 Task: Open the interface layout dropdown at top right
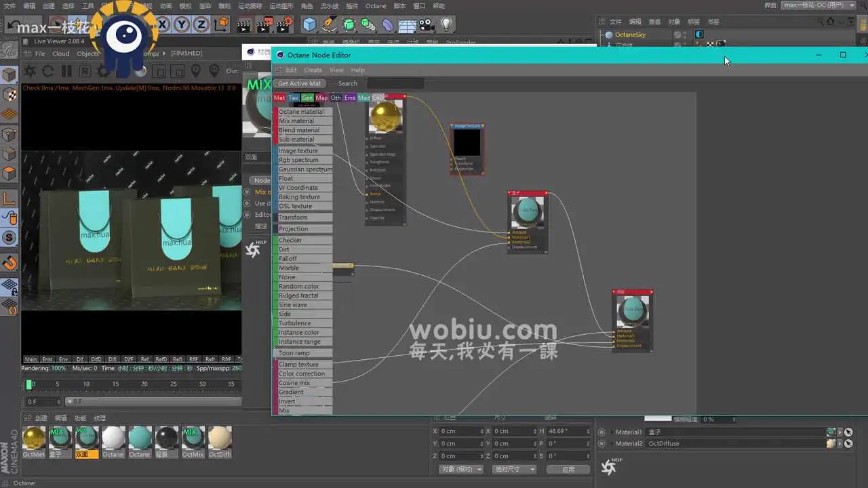(820, 5)
